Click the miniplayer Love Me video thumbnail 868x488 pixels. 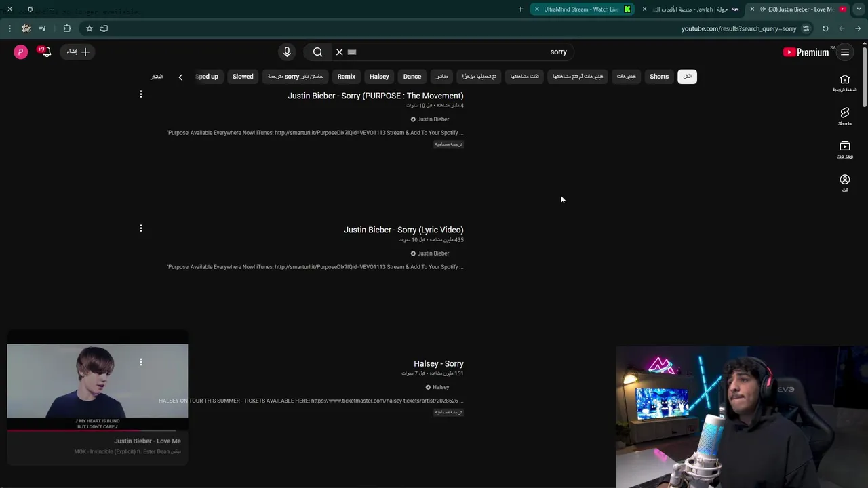[x=98, y=380]
